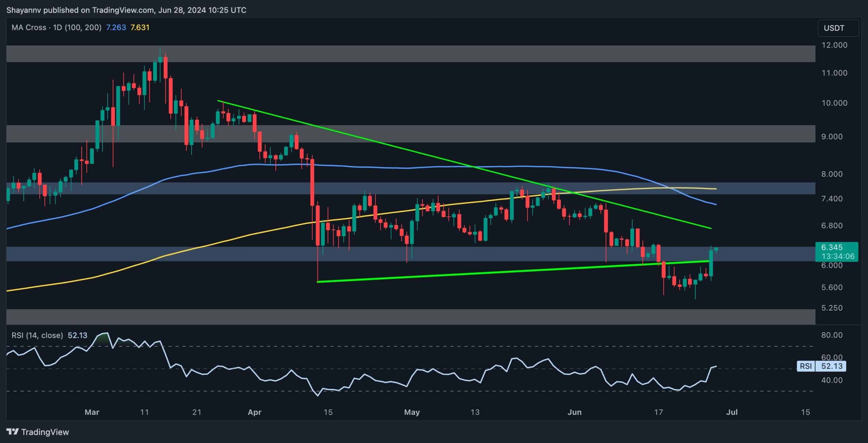
Task: Click the Jul label on time axis
Action: tap(732, 412)
